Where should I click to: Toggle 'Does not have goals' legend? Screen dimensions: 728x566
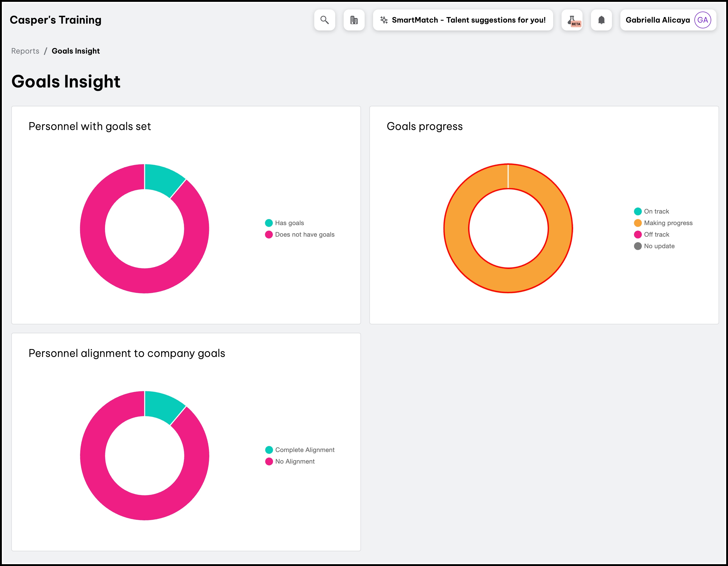pos(304,235)
